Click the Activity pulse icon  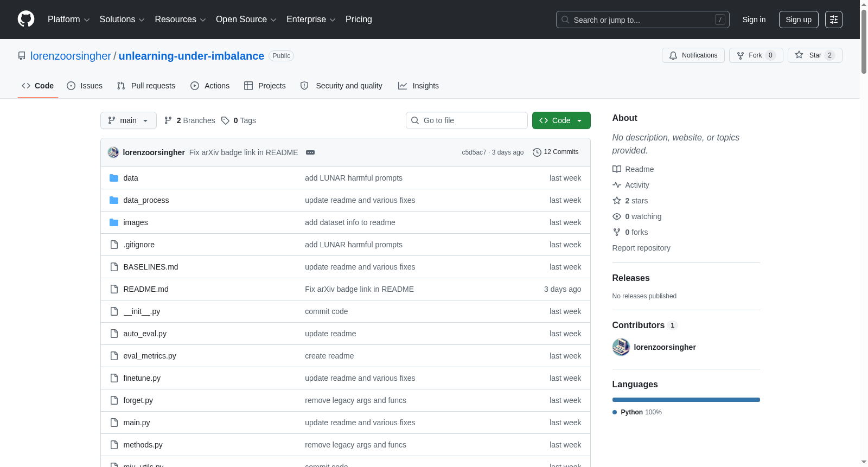click(x=617, y=185)
